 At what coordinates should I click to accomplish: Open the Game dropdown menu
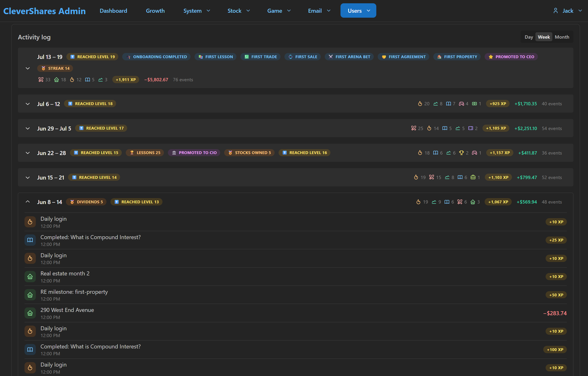pos(279,11)
